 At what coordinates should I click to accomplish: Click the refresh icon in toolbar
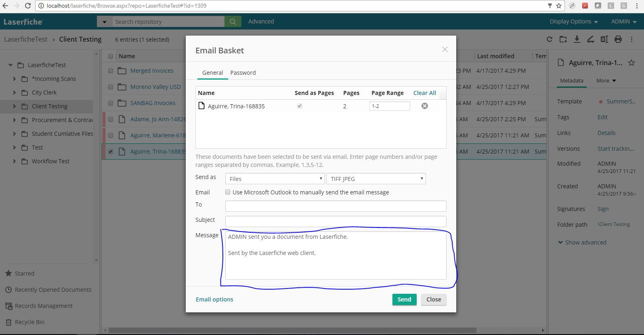coord(549,39)
